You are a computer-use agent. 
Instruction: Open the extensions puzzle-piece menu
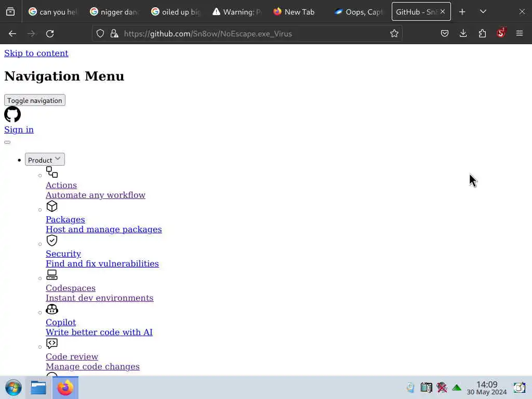(482, 33)
